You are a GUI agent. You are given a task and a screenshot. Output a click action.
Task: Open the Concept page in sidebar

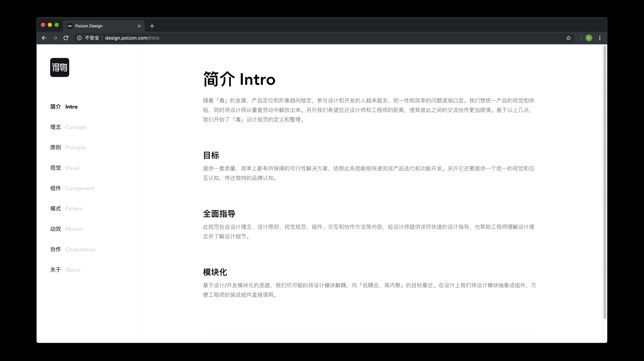(68, 127)
